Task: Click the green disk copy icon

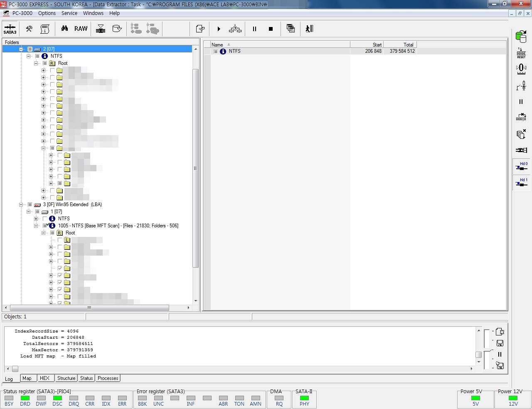Action: pos(521,37)
